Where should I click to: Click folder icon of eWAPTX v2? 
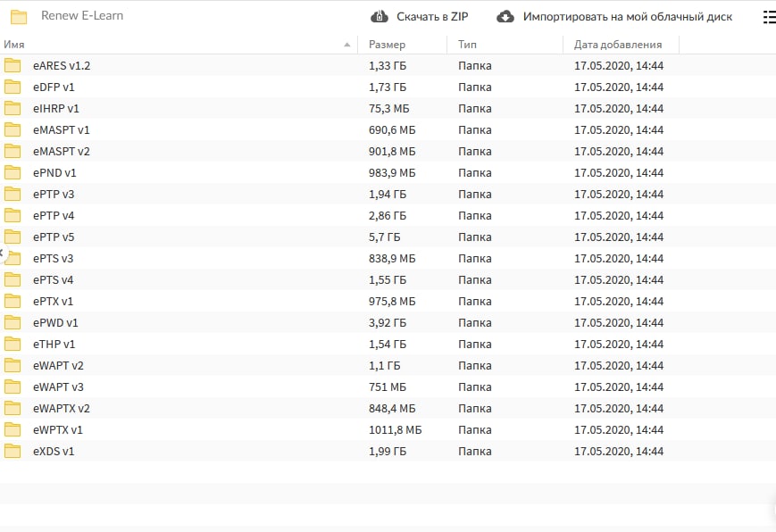click(x=13, y=408)
